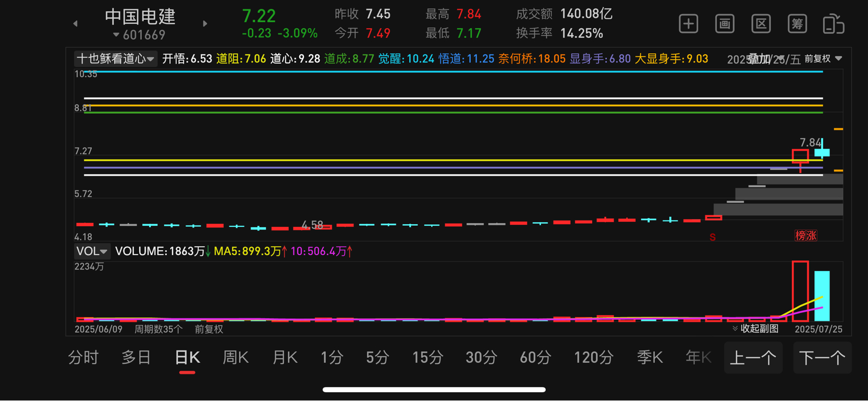Tap the start date 2025/06/09

click(x=99, y=329)
